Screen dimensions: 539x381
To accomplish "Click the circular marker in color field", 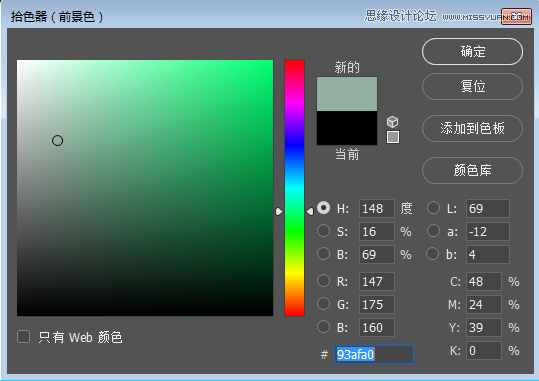I will tap(57, 141).
